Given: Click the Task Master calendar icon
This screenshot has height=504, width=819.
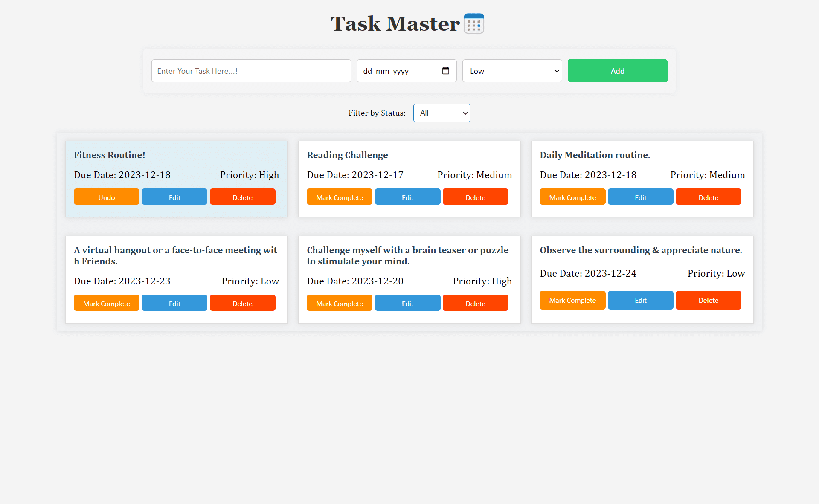Looking at the screenshot, I should click(473, 23).
